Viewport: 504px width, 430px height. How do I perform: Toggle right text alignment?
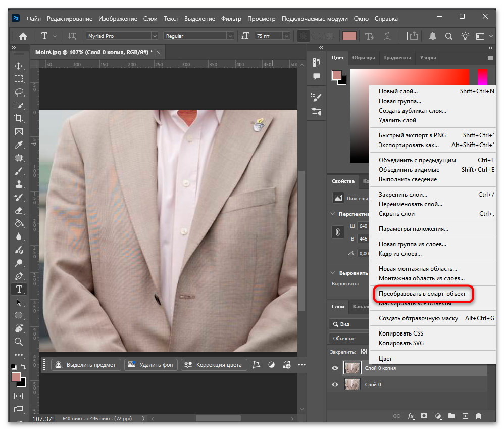(x=330, y=36)
